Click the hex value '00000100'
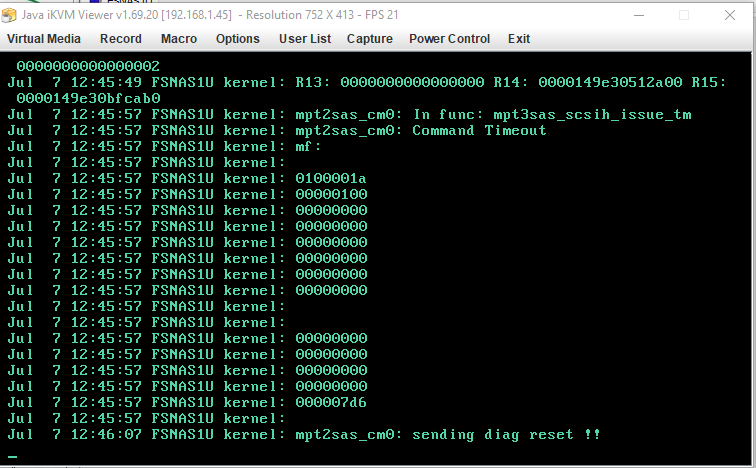The width and height of the screenshot is (756, 468). pos(331,195)
